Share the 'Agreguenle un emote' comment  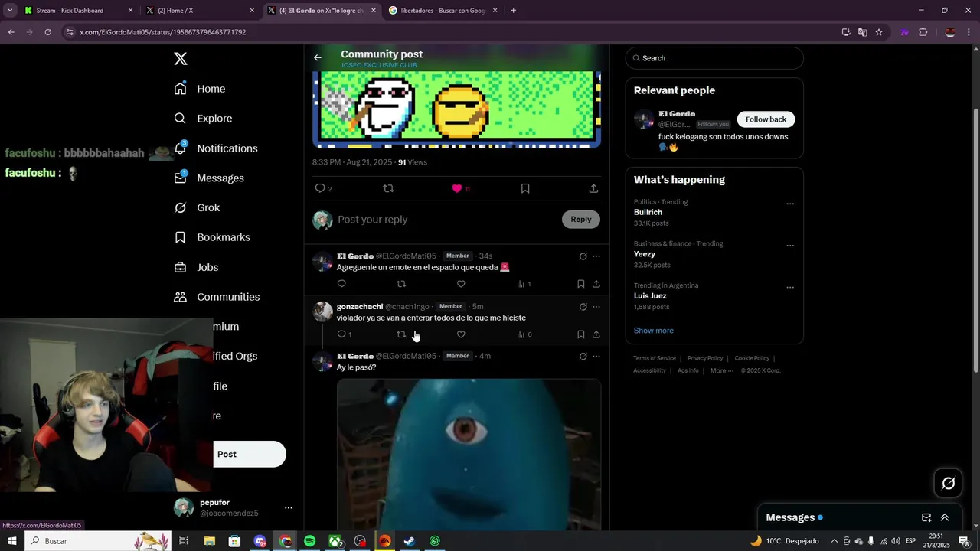click(x=596, y=284)
